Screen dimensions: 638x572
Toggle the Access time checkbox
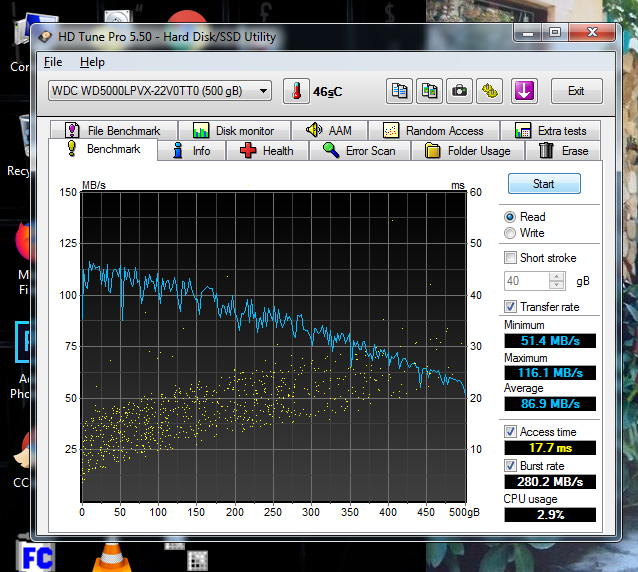coord(510,431)
